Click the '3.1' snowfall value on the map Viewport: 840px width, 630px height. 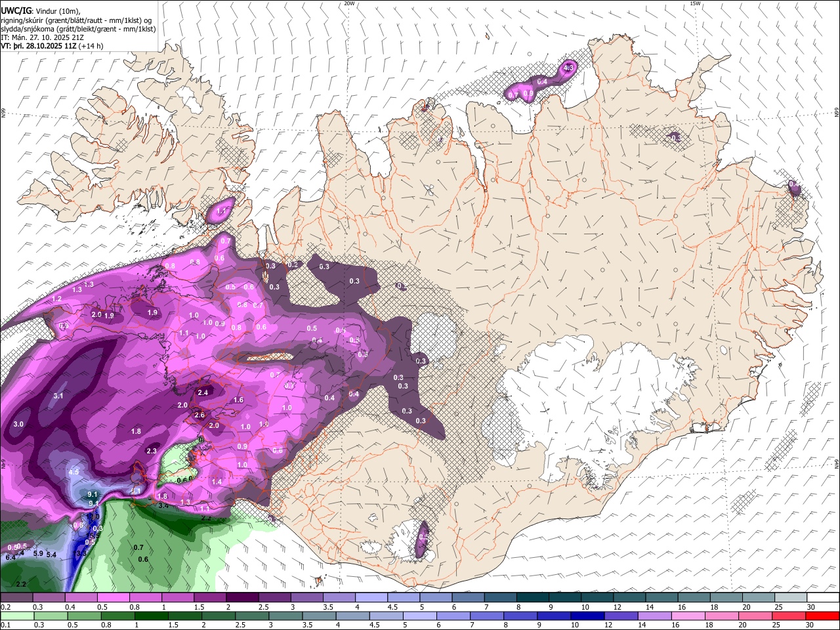click(x=58, y=396)
